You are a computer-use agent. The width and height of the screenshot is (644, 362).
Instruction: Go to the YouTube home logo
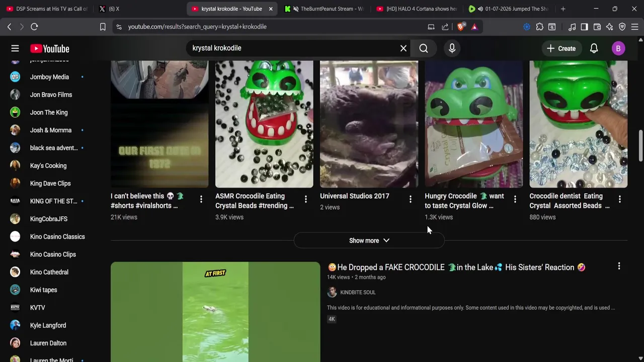click(49, 48)
